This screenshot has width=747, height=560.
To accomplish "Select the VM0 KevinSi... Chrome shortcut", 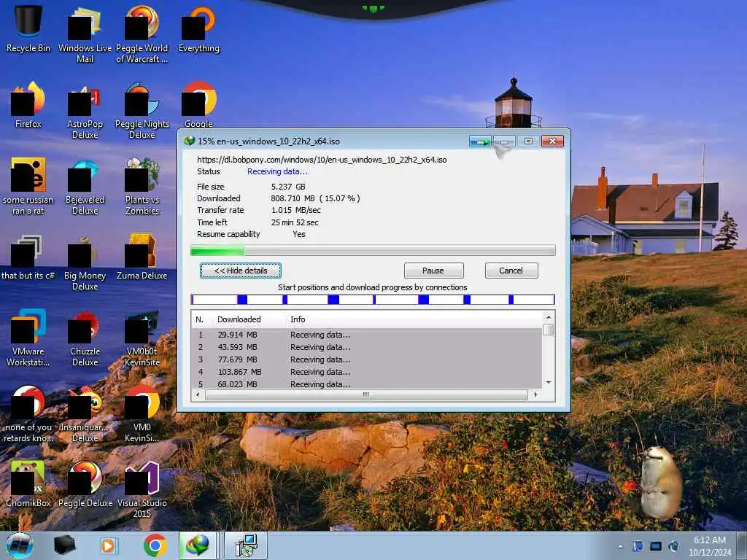I will [142, 413].
